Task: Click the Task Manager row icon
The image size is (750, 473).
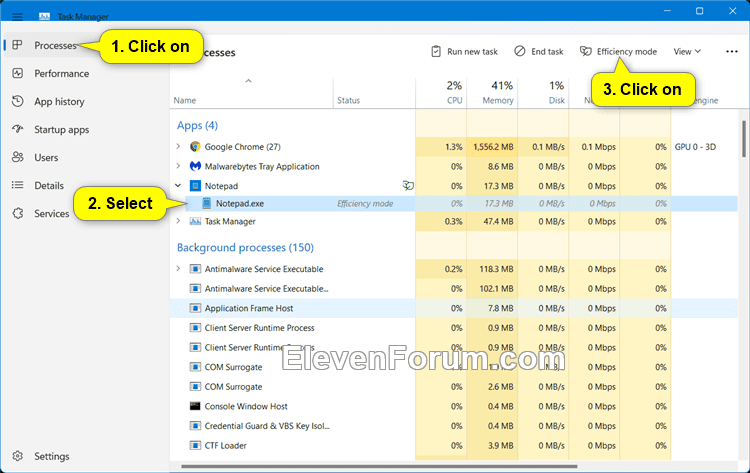Action: pos(195,221)
